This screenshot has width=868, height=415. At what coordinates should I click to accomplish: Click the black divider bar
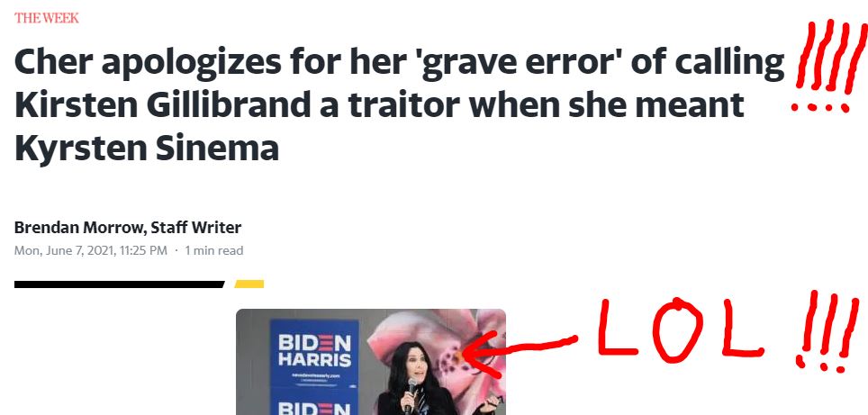(x=119, y=284)
